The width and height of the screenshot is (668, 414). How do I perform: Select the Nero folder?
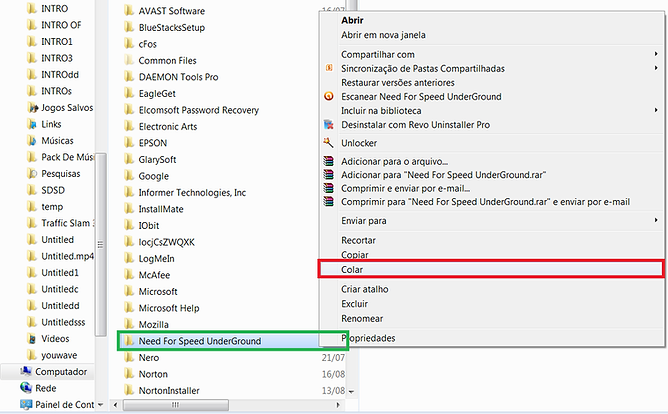[149, 357]
